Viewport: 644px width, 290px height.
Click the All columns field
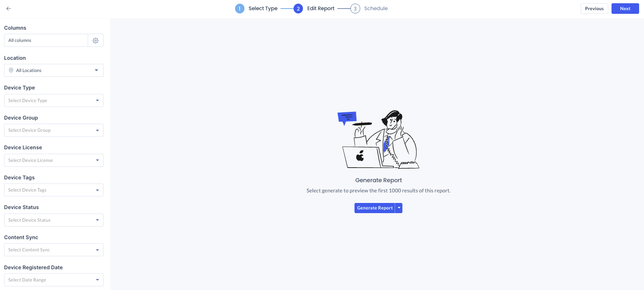coord(46,40)
